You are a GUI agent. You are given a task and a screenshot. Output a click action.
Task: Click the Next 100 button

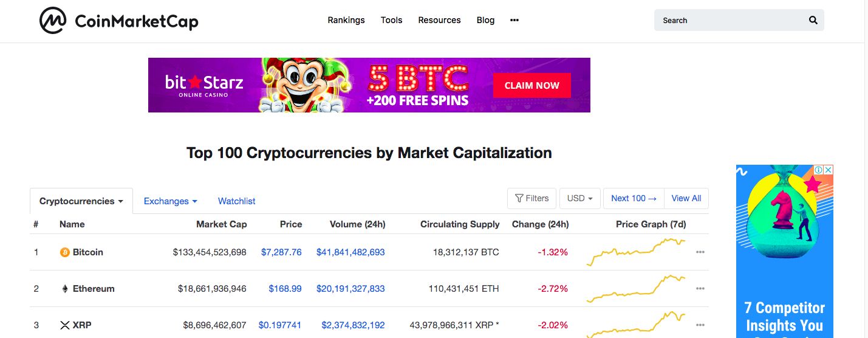(634, 198)
